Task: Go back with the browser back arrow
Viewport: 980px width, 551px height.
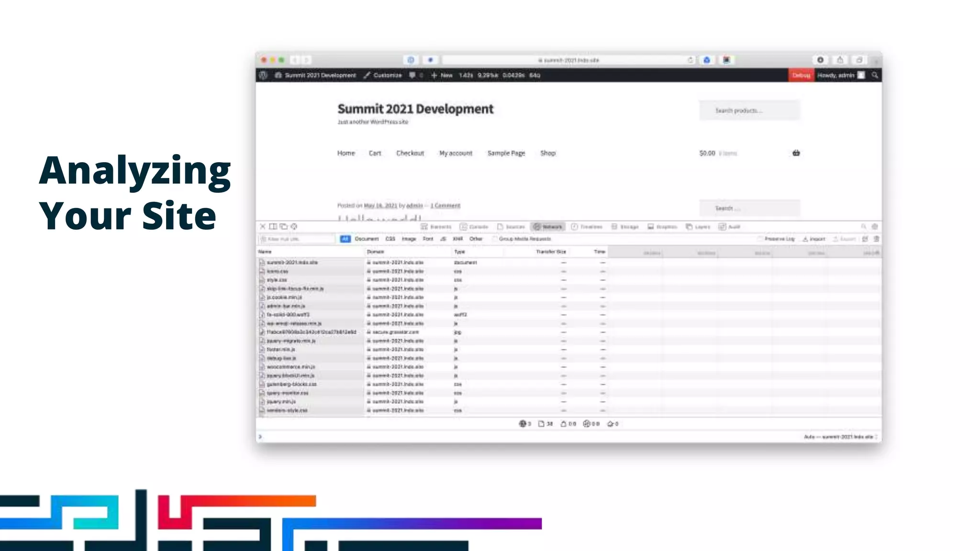Action: (295, 60)
